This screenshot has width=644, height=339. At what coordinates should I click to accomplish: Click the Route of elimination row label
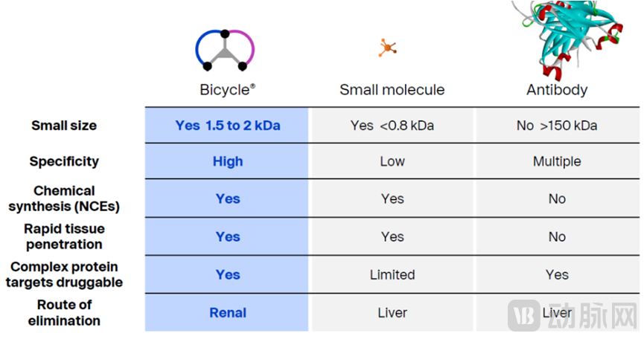click(x=64, y=313)
